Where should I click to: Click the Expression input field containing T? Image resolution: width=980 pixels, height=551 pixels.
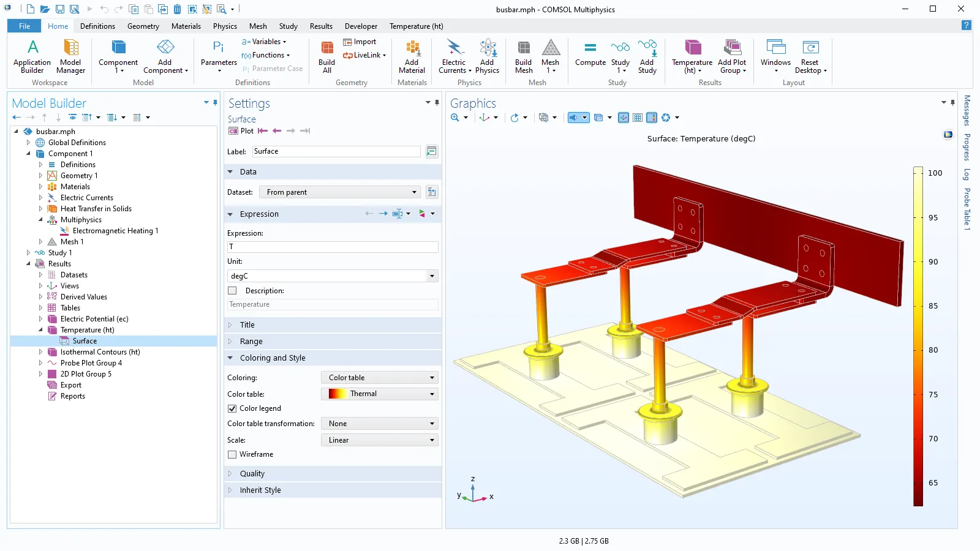coord(333,247)
